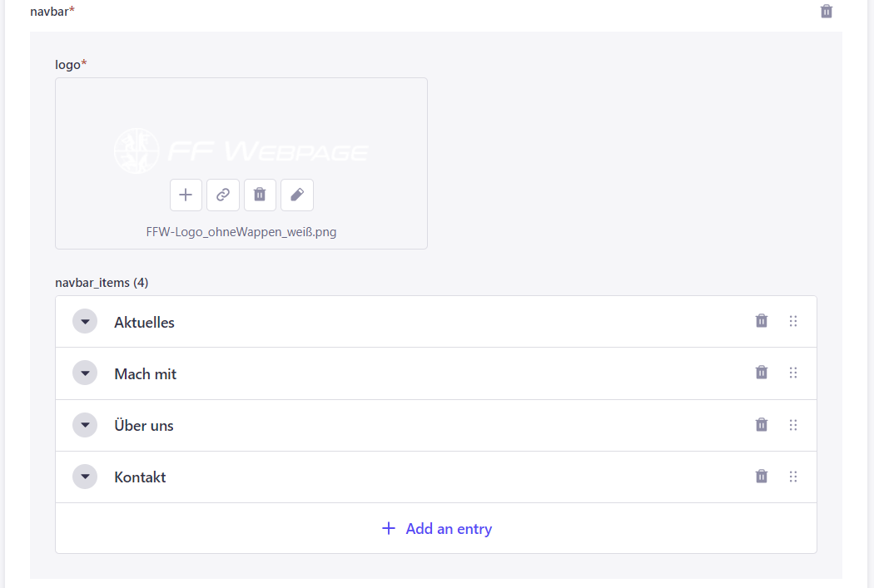This screenshot has height=588, width=874.
Task: Expand the Über uns entry arrow
Action: pos(85,425)
